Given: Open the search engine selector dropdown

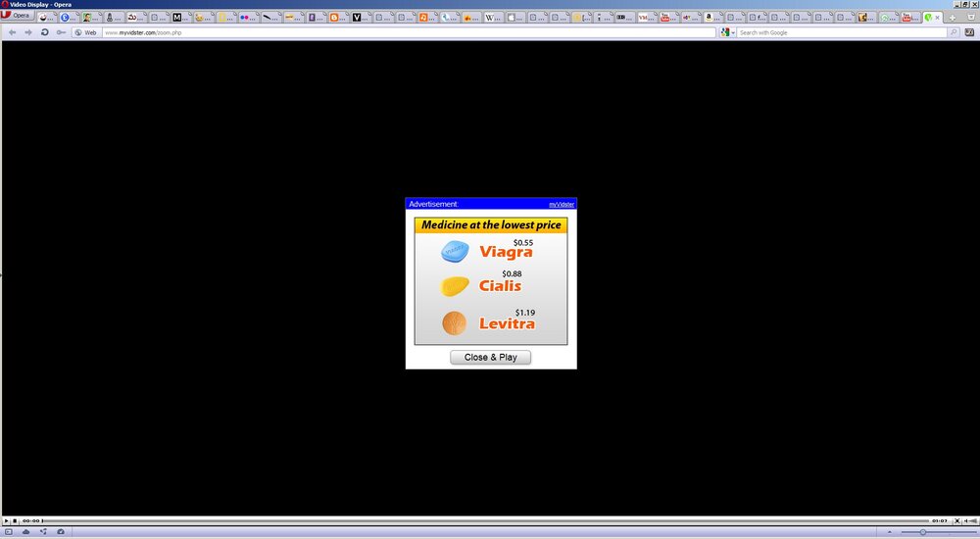Looking at the screenshot, I should pos(727,32).
